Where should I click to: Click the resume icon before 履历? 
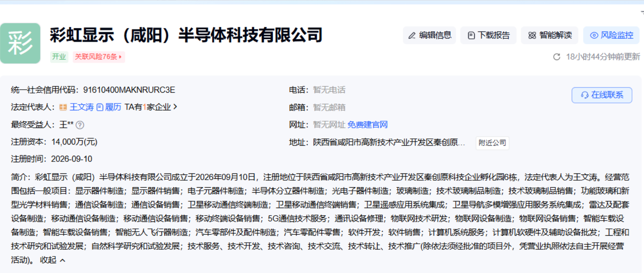tap(100, 107)
